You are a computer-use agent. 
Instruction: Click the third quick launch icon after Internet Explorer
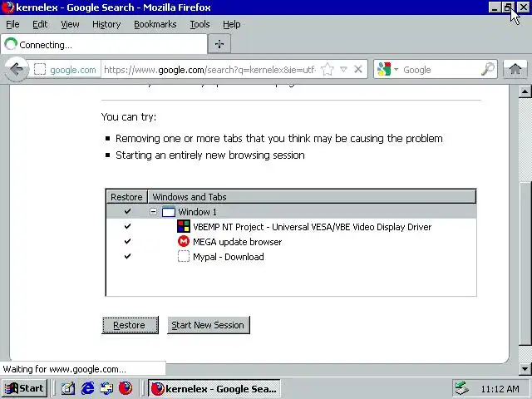tap(106, 388)
